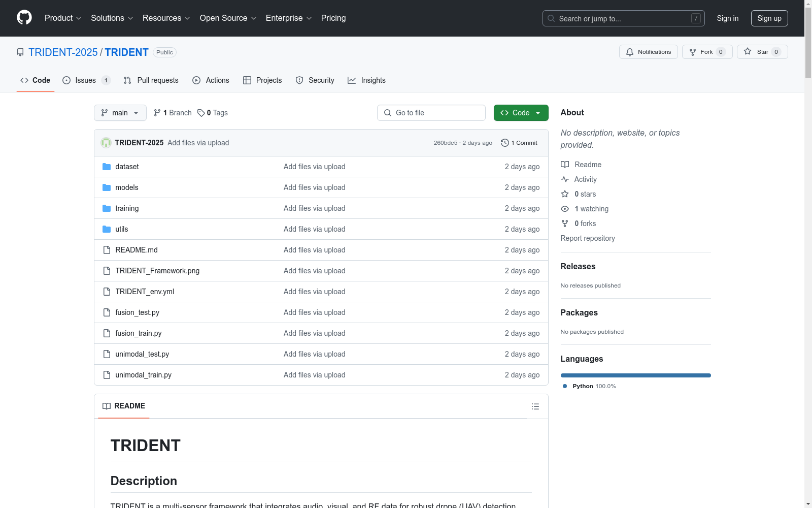Click the utils folder icon
Screen dimensions: 812x508
click(107, 229)
